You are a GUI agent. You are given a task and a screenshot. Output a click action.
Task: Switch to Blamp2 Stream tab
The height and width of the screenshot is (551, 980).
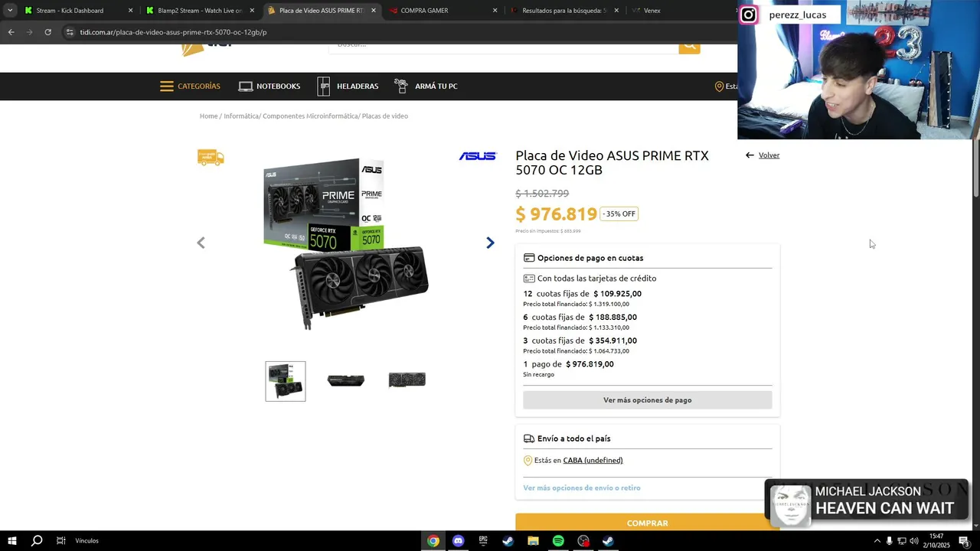(201, 11)
